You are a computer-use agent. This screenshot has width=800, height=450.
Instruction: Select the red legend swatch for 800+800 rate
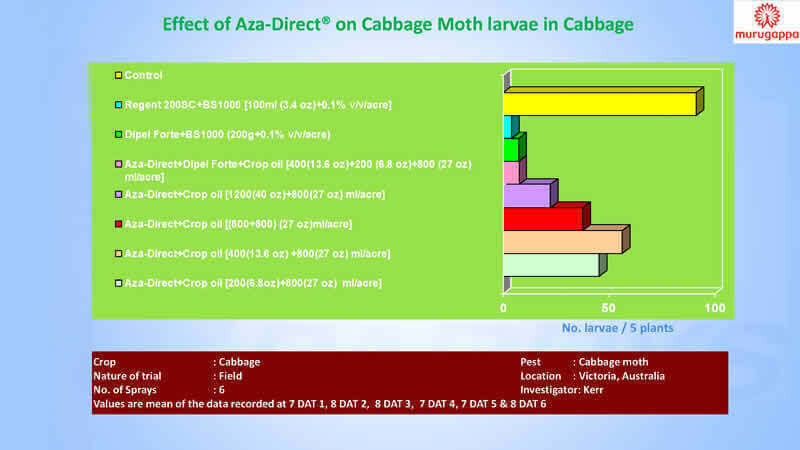pyautogui.click(x=118, y=223)
